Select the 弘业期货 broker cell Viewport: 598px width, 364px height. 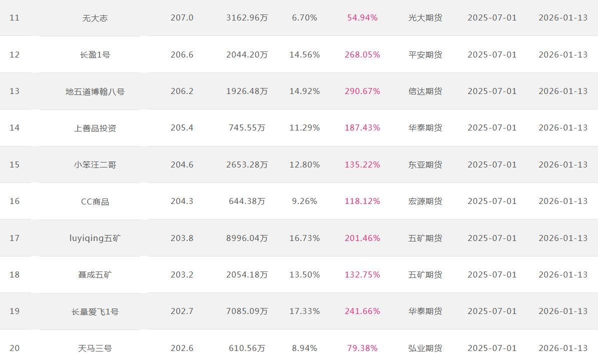point(425,348)
